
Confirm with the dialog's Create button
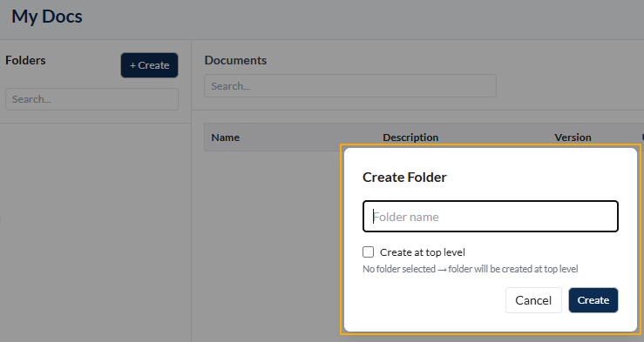593,300
